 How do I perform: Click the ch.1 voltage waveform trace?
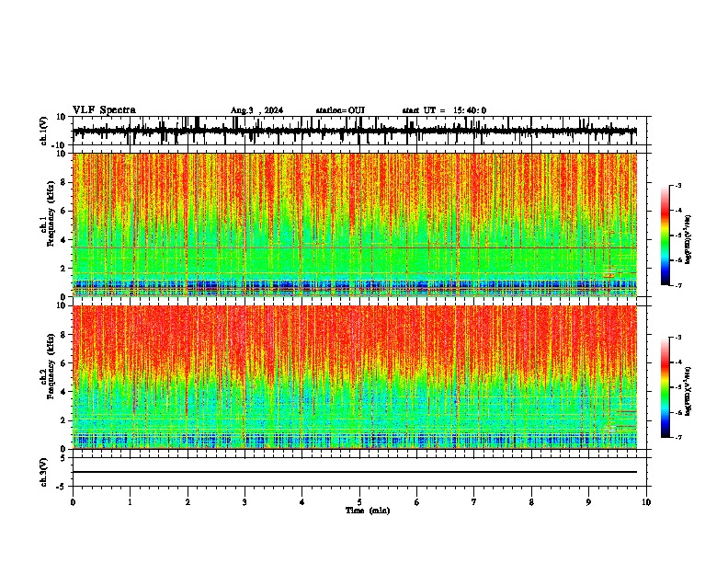(x=355, y=131)
